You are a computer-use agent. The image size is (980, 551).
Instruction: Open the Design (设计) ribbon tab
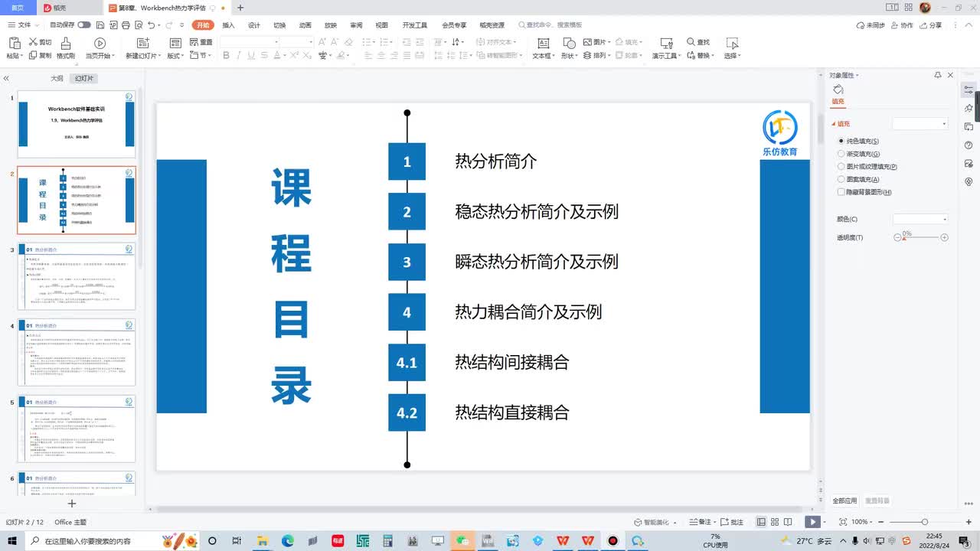(x=254, y=25)
